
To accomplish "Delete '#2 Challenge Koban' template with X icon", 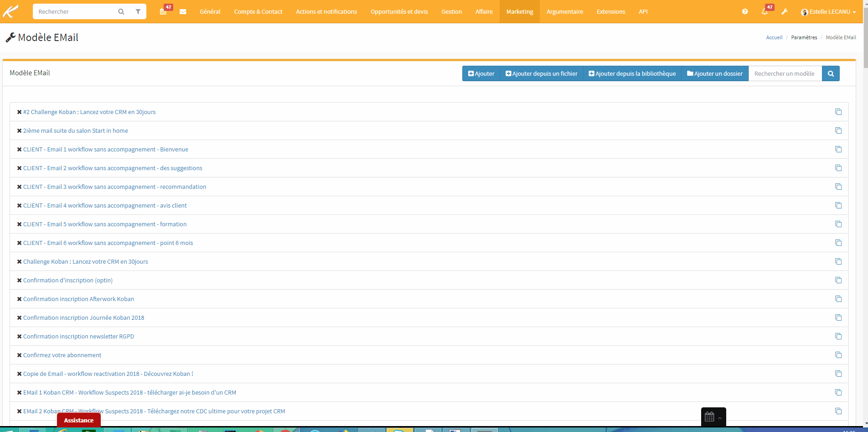I will pyautogui.click(x=19, y=112).
